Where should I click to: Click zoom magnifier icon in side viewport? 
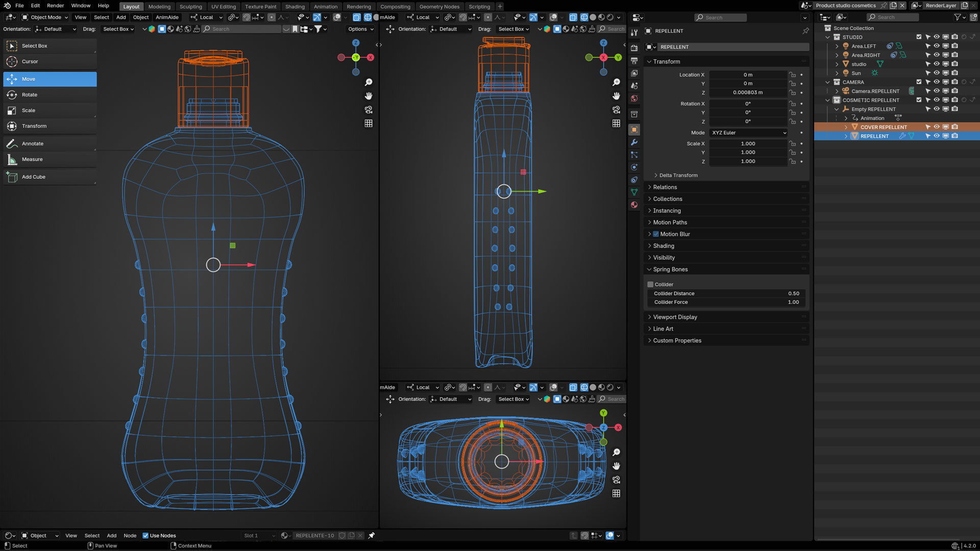point(617,82)
